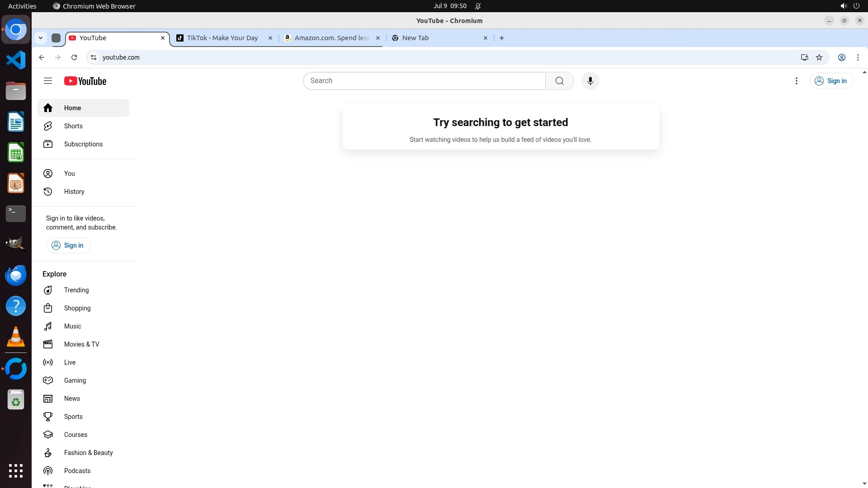Expand the tab search dropdown arrow
Screen dimensions: 868x488
[x=41, y=38]
